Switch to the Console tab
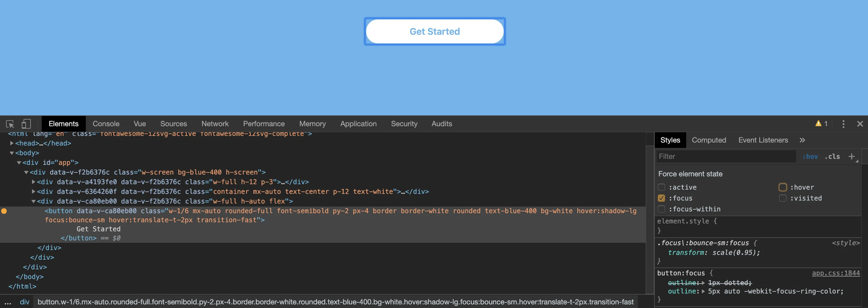The image size is (868, 308). click(106, 124)
